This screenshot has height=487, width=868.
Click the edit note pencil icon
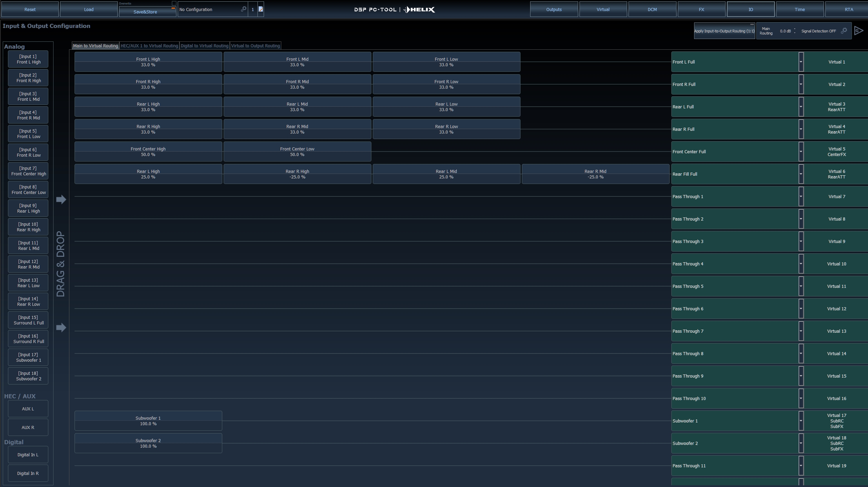point(261,9)
